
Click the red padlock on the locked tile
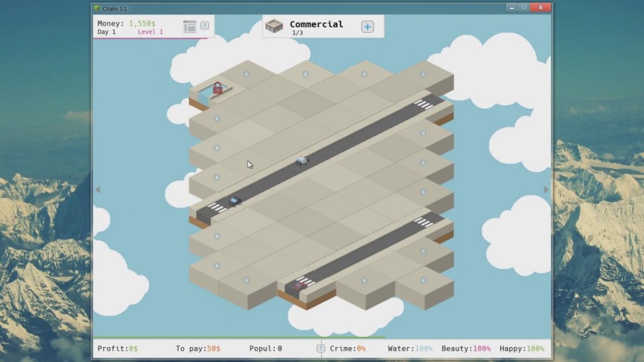point(218,88)
